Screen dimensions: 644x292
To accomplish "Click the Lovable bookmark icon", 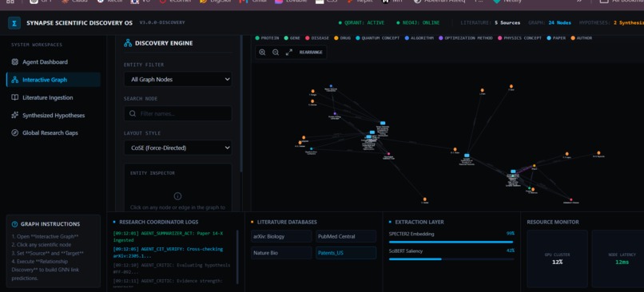I will pos(279,2).
